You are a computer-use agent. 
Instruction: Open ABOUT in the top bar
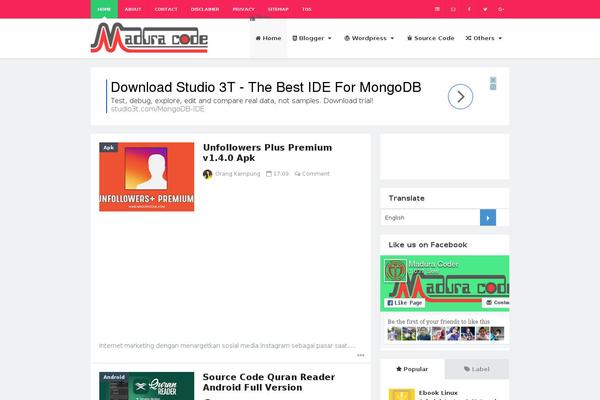coord(133,9)
